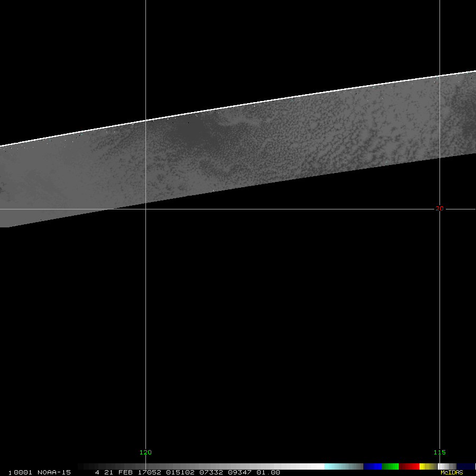Click the red 20 latitude label
This screenshot has height=476, width=476.
tap(440, 208)
